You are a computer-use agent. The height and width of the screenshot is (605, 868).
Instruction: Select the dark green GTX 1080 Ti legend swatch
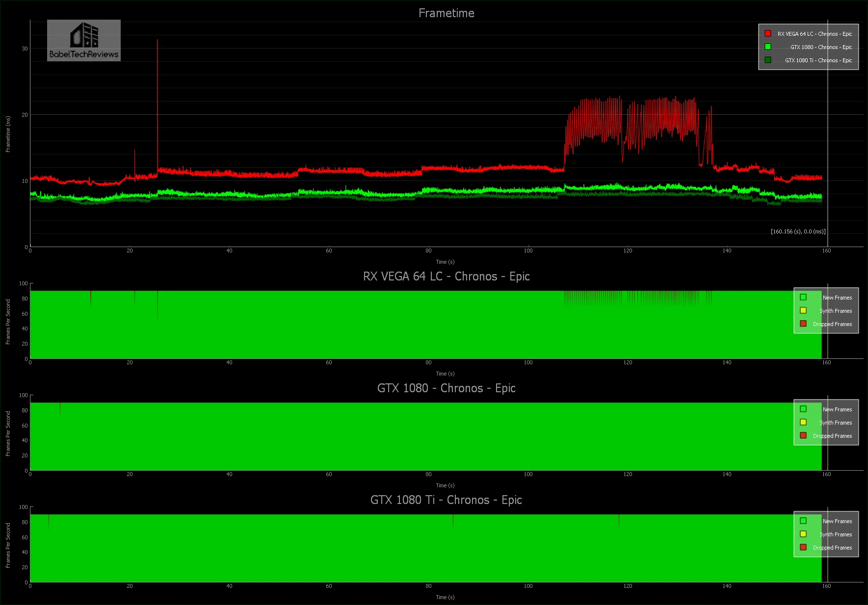pyautogui.click(x=768, y=60)
